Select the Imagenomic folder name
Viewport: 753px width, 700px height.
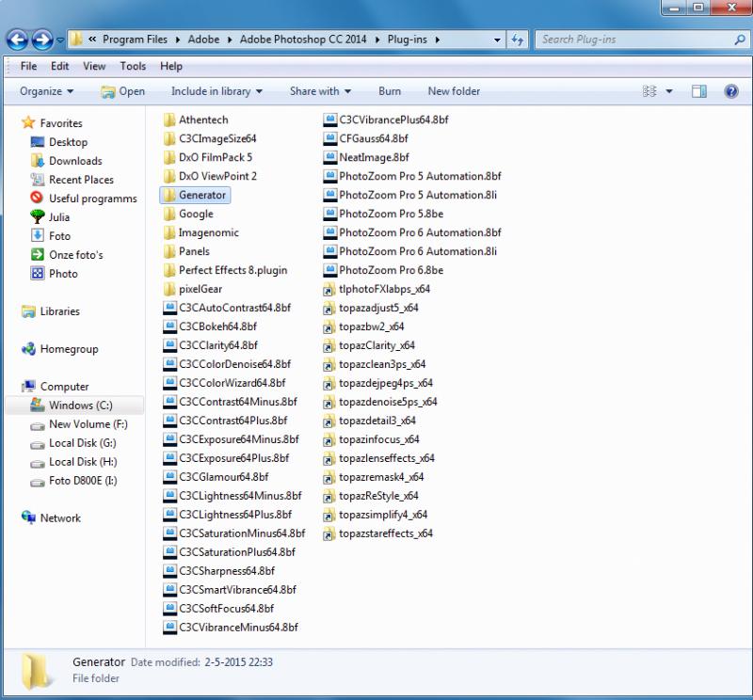coord(208,232)
